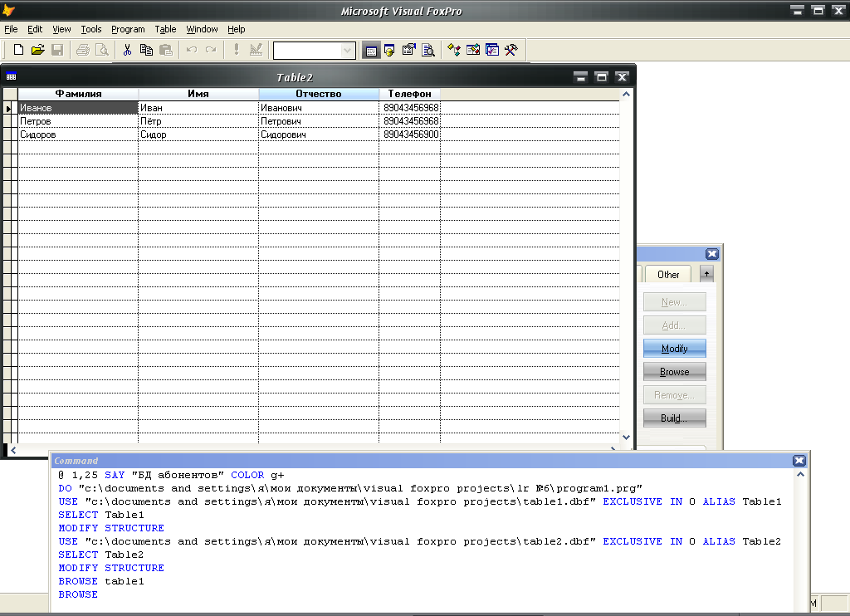Click the New file toolbar icon
This screenshot has height=616, width=850.
pos(18,50)
